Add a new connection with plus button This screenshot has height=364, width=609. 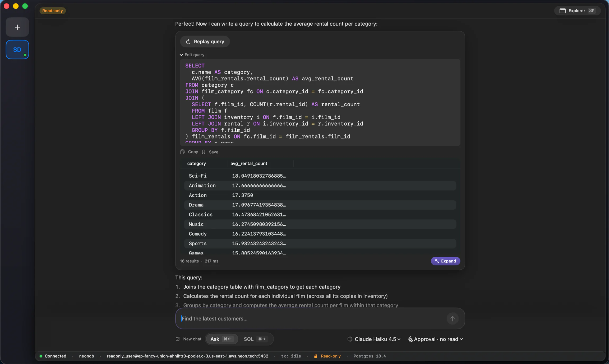17,27
